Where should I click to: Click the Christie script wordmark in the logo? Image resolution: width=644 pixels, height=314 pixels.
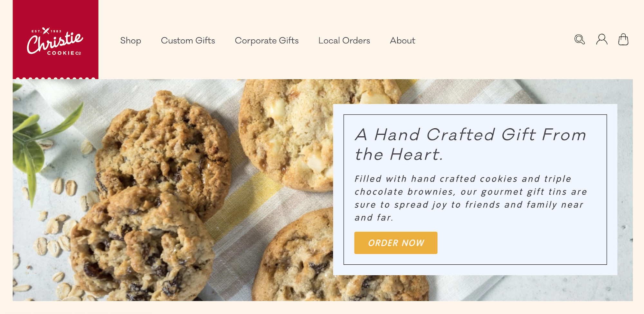[x=55, y=43]
